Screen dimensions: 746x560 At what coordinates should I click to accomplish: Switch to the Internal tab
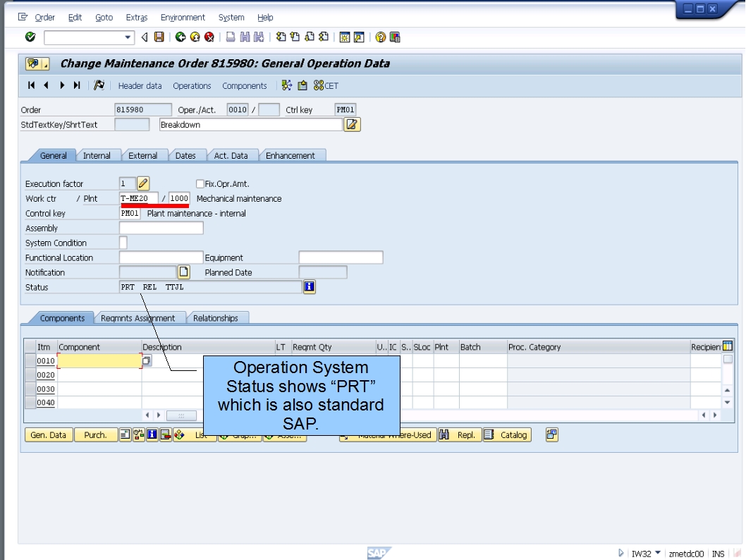pos(97,155)
